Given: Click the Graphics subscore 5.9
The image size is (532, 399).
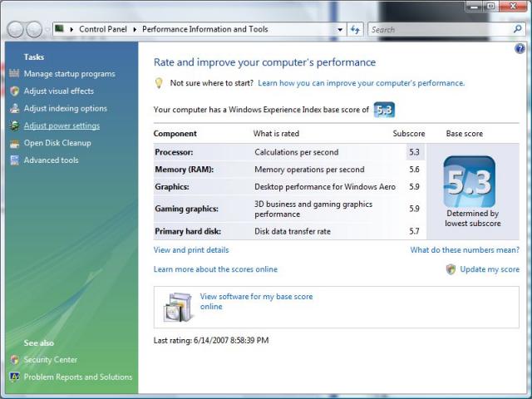Looking at the screenshot, I should [x=414, y=186].
